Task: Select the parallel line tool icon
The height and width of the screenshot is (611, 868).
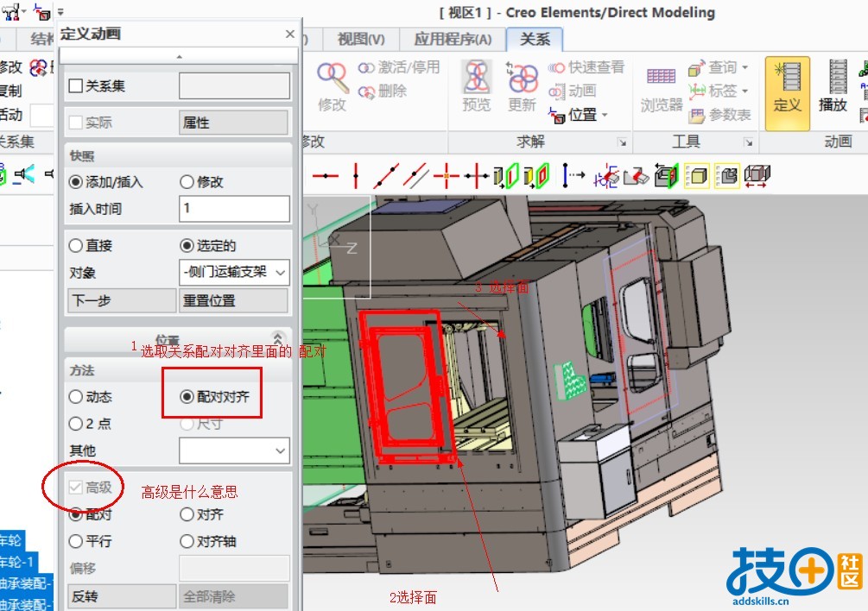Action: tap(416, 176)
